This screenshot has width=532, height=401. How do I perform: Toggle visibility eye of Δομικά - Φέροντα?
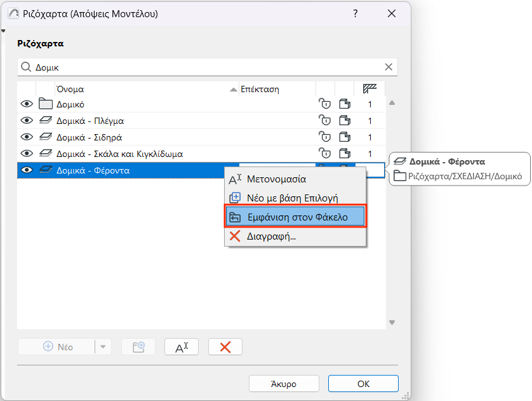coord(27,170)
